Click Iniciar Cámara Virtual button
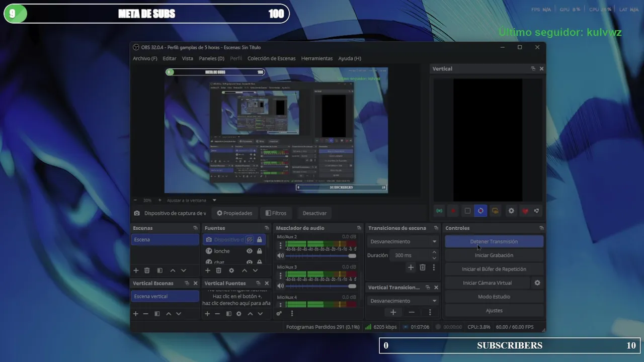The image size is (644, 362). tap(487, 283)
